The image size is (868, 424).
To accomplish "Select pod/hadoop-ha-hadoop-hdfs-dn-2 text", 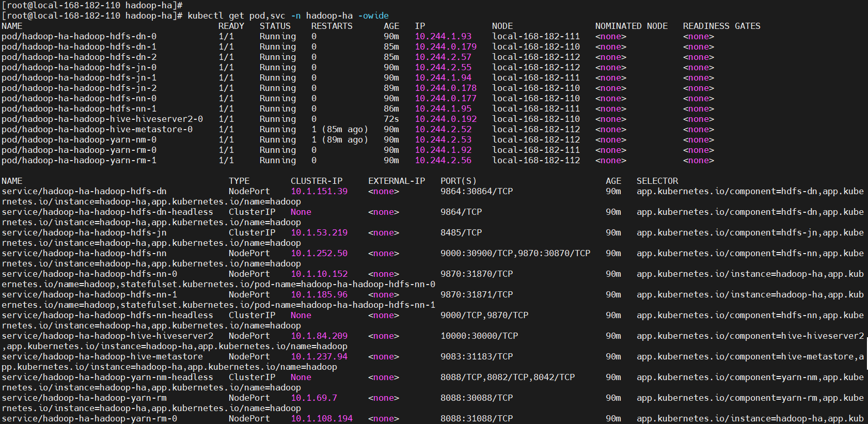I will tap(79, 57).
